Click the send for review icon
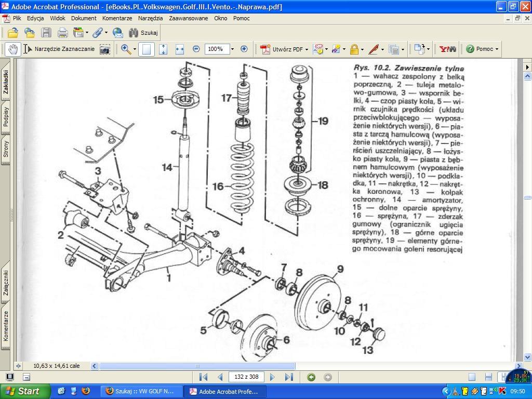 [336, 49]
